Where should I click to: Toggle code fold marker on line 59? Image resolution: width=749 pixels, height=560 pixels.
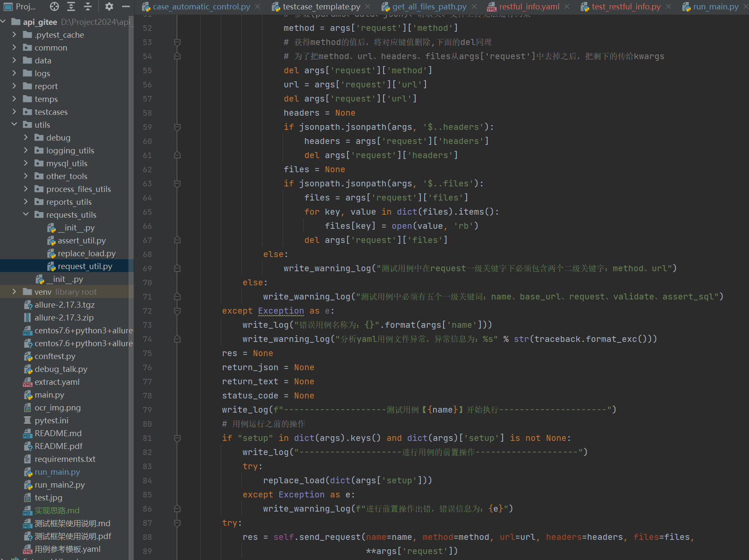point(177,127)
